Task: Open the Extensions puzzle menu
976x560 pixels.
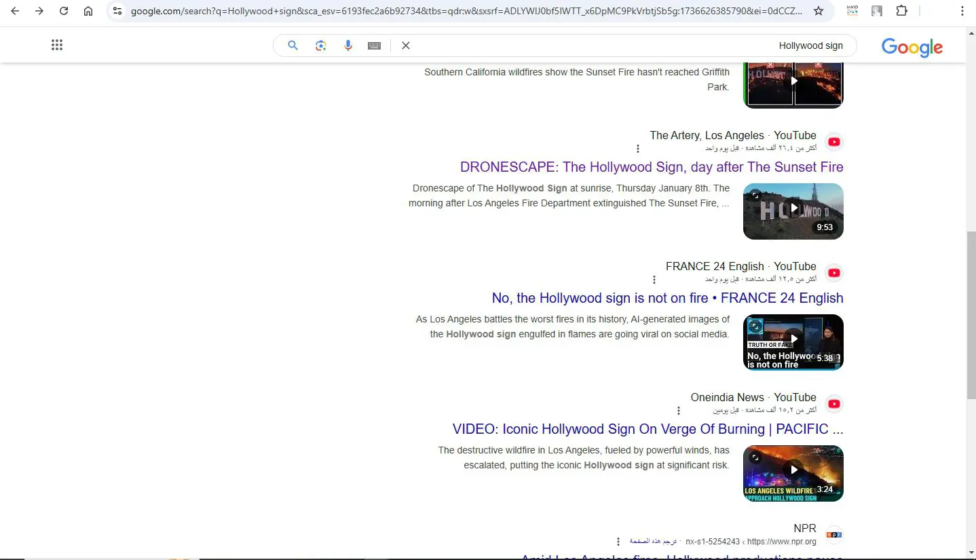Action: (901, 11)
